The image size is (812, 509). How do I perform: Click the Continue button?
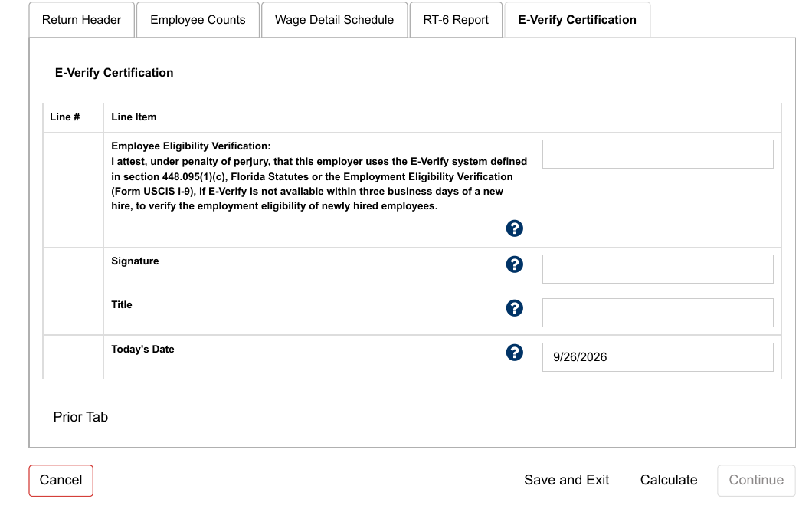[x=756, y=481]
